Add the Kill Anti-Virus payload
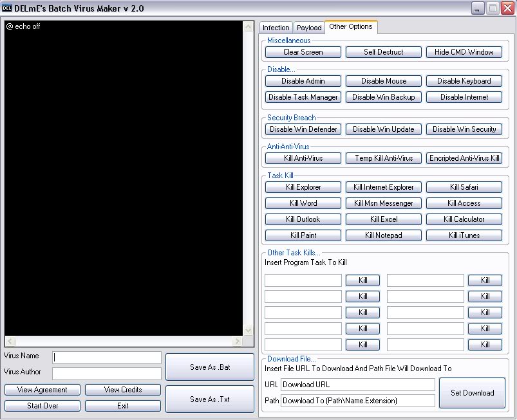The image size is (517, 420). [303, 158]
